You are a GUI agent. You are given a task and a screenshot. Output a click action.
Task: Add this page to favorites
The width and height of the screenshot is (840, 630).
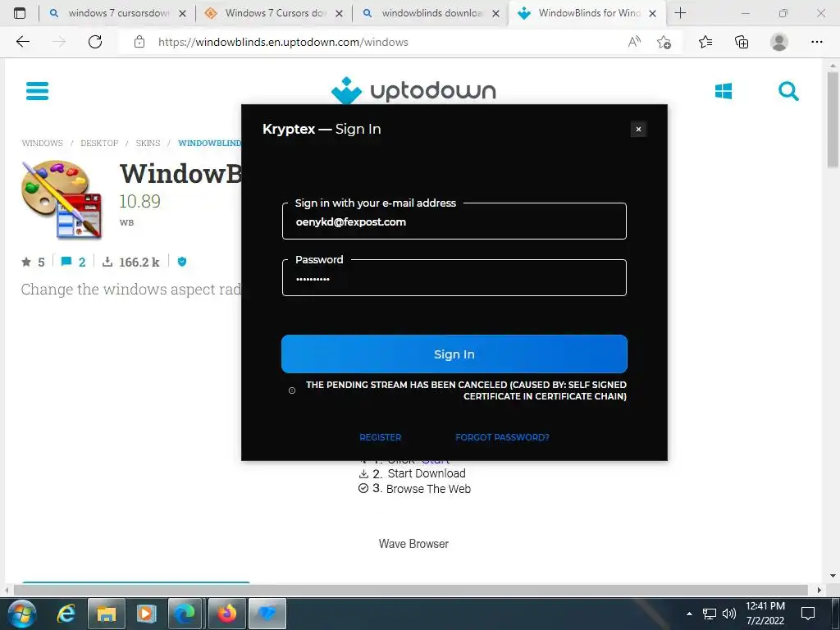coord(664,42)
